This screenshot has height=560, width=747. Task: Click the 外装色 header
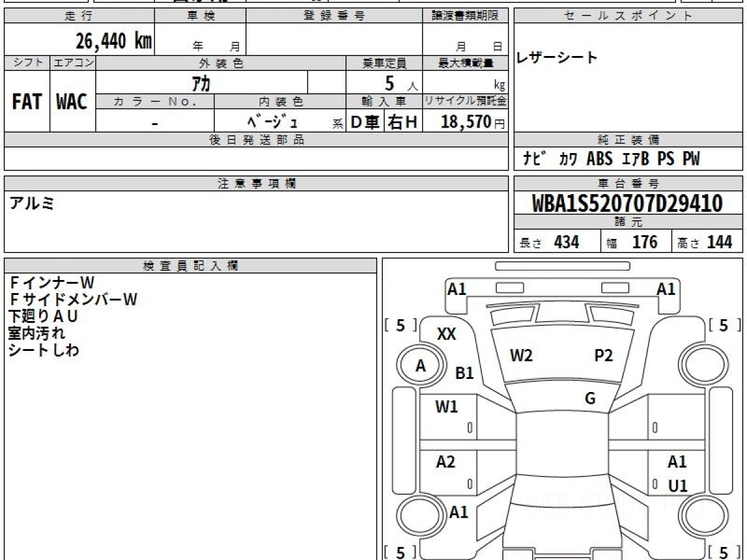(x=221, y=63)
